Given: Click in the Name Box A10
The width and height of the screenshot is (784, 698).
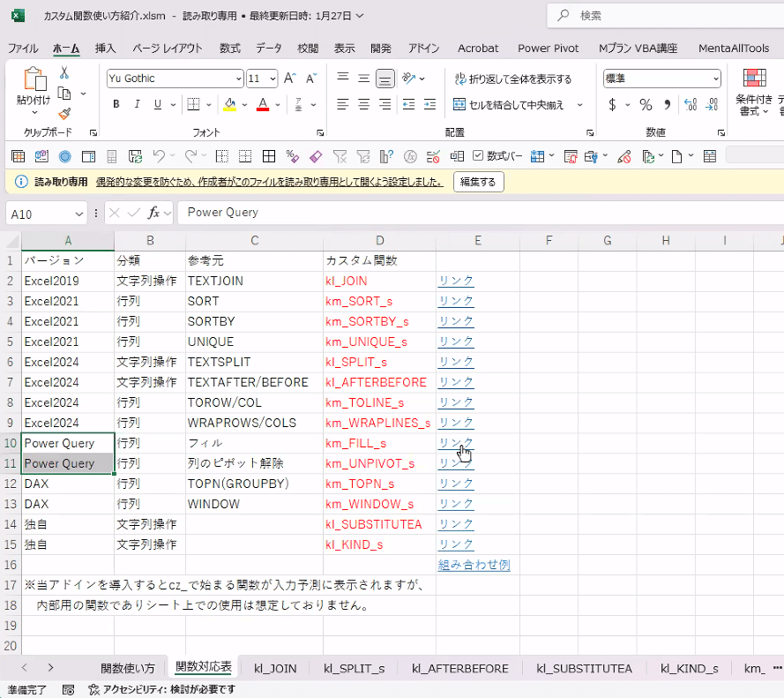Looking at the screenshot, I should (x=40, y=214).
